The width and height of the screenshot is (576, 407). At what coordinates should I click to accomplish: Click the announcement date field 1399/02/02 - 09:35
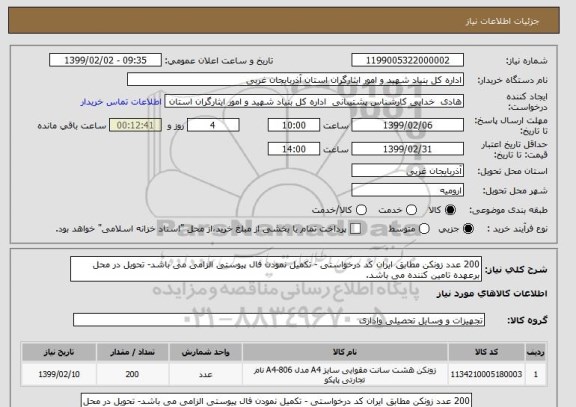[105, 60]
